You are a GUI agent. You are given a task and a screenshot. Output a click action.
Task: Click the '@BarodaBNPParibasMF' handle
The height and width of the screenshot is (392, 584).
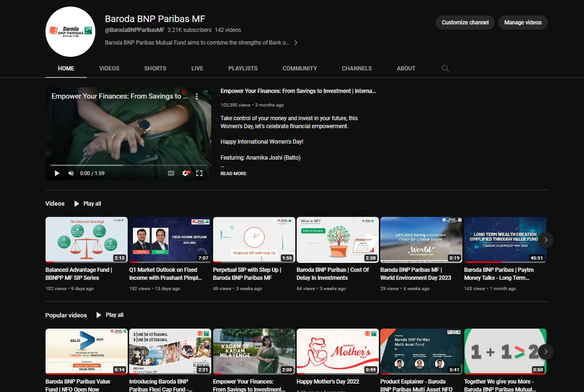click(135, 30)
